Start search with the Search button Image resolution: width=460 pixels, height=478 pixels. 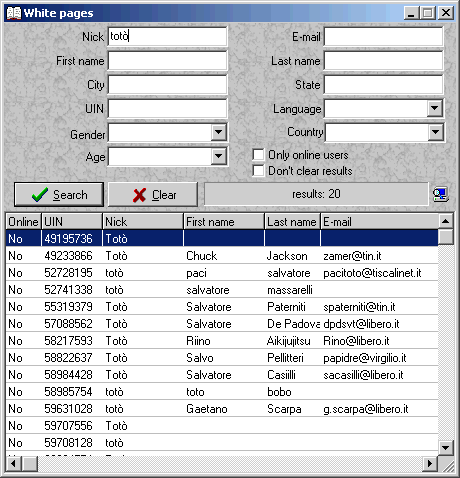point(59,195)
